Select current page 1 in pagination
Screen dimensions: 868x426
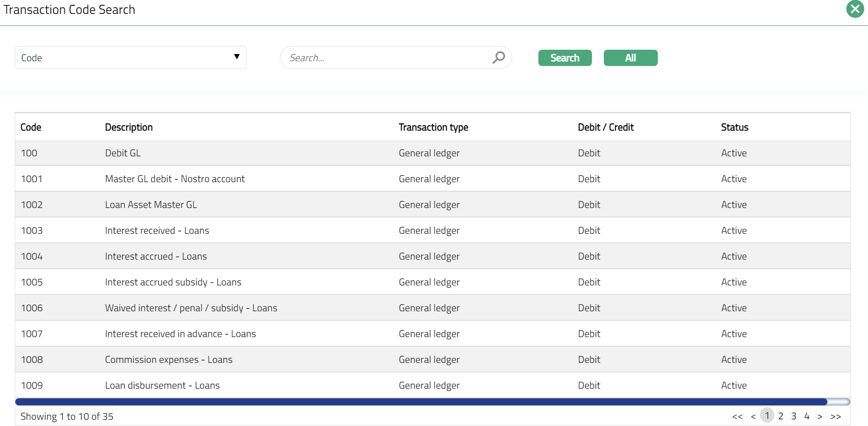pyautogui.click(x=767, y=415)
